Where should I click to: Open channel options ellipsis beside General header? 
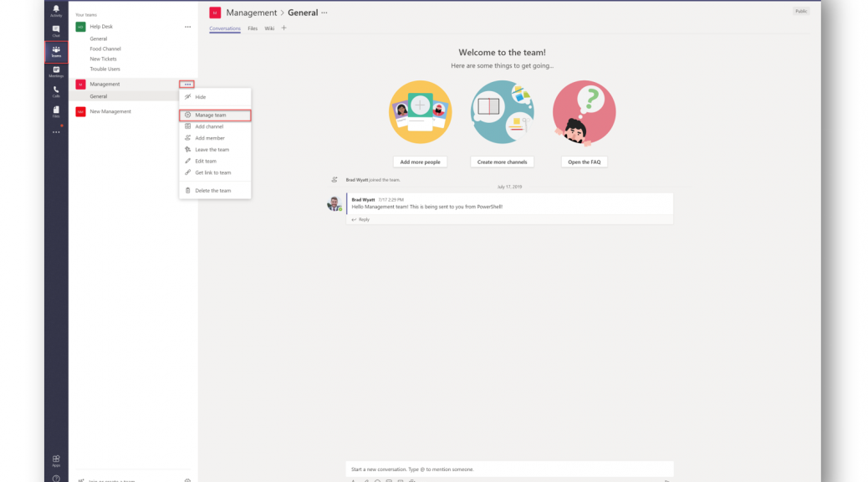(x=324, y=13)
